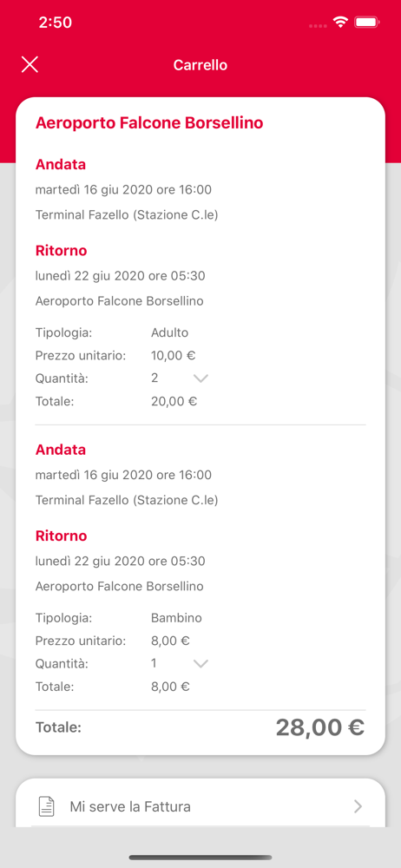
Task: Tap the first Andata section label
Action: [61, 164]
